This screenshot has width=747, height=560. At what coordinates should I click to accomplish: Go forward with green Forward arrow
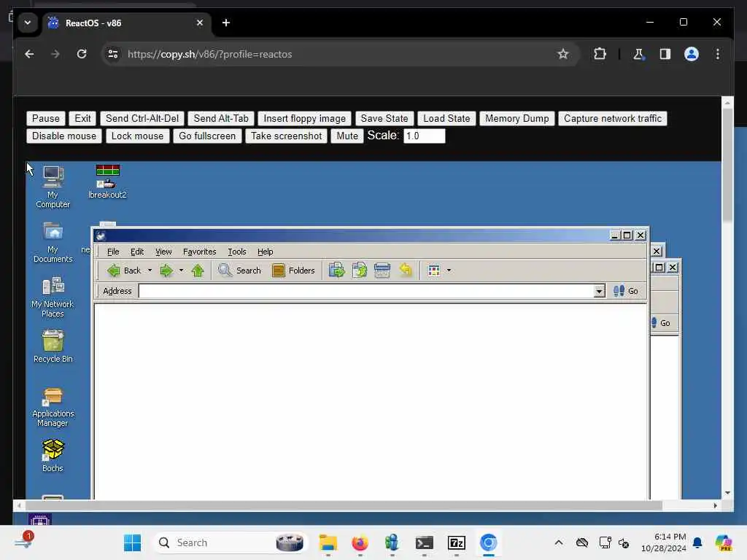(166, 271)
